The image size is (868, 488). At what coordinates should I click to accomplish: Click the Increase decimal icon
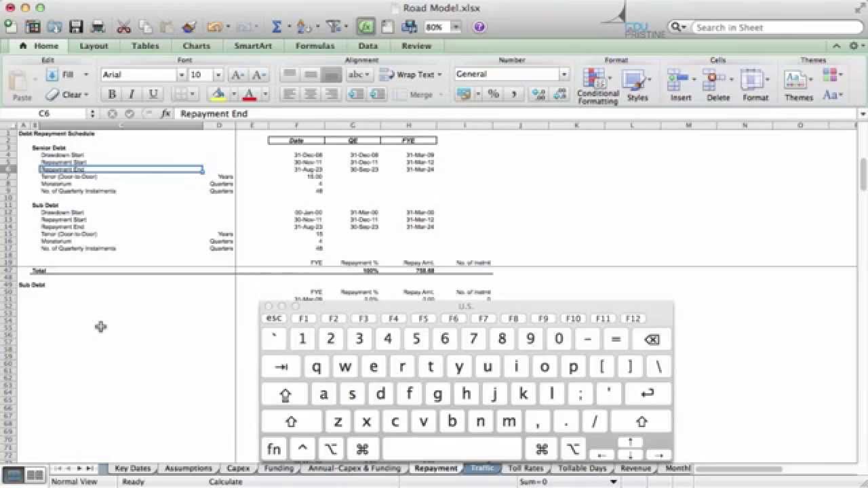pyautogui.click(x=538, y=94)
